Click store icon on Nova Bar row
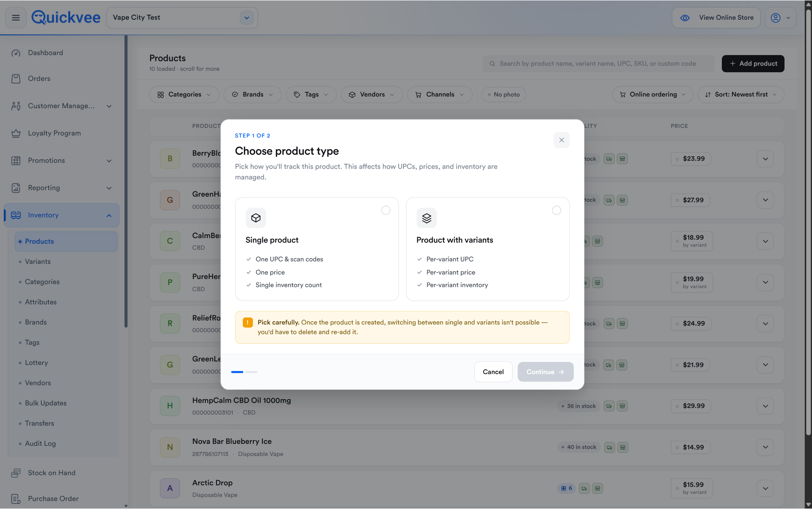Screen dimensions: 812x509 [623, 447]
